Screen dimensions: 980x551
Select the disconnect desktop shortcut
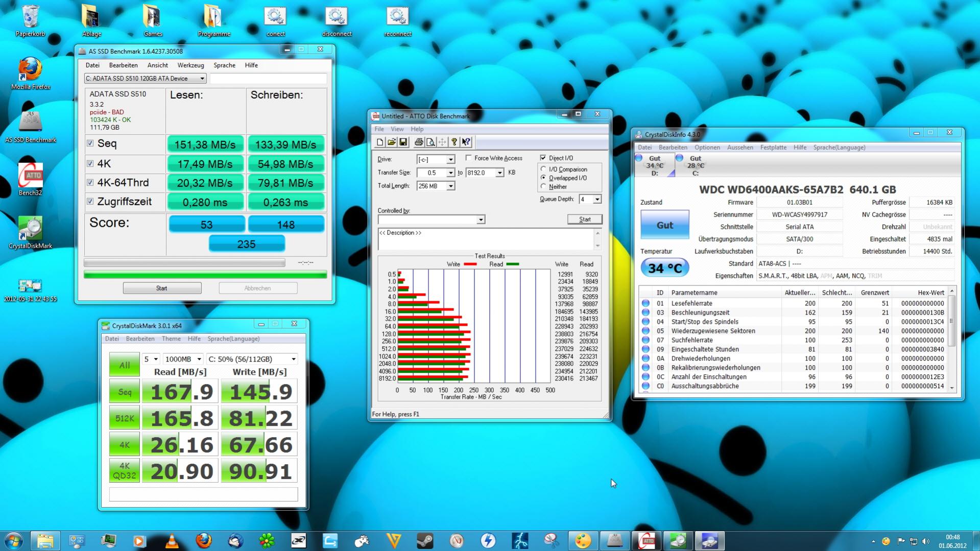coord(337,21)
